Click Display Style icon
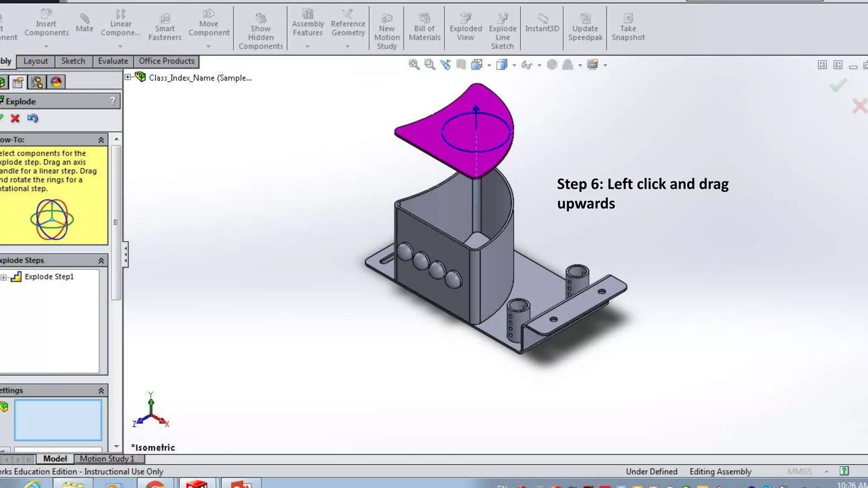 point(502,65)
